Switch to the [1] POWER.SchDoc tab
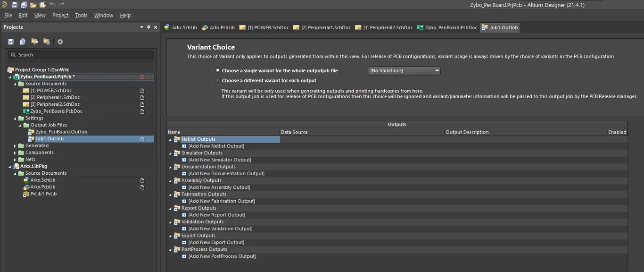Viewport: 644px width, 272px height. click(x=264, y=27)
